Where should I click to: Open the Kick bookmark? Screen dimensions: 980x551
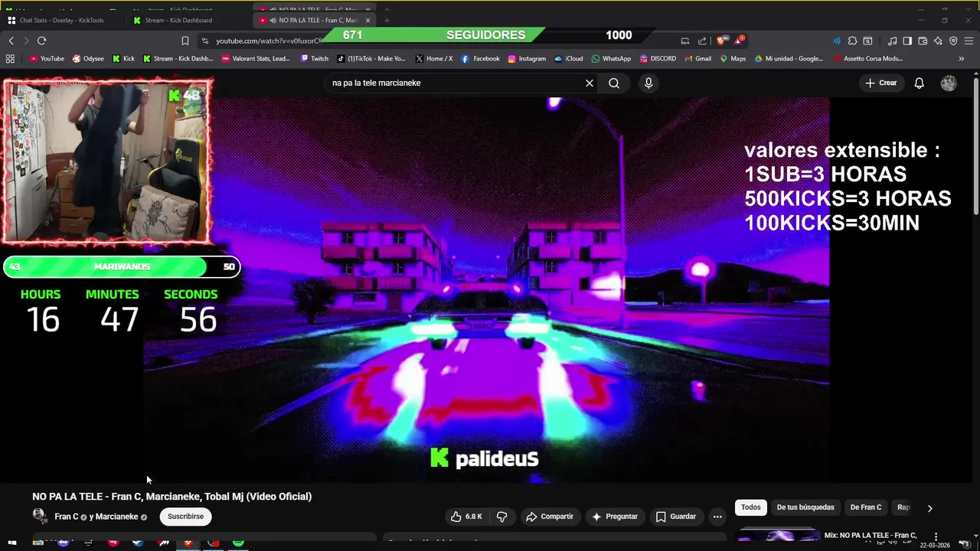point(123,58)
